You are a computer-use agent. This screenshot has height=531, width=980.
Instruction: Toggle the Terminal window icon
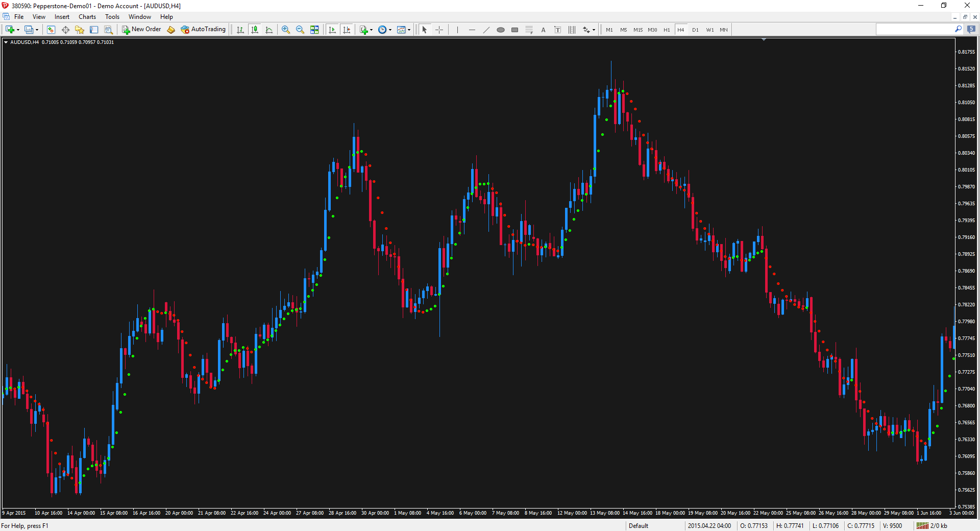pos(94,30)
